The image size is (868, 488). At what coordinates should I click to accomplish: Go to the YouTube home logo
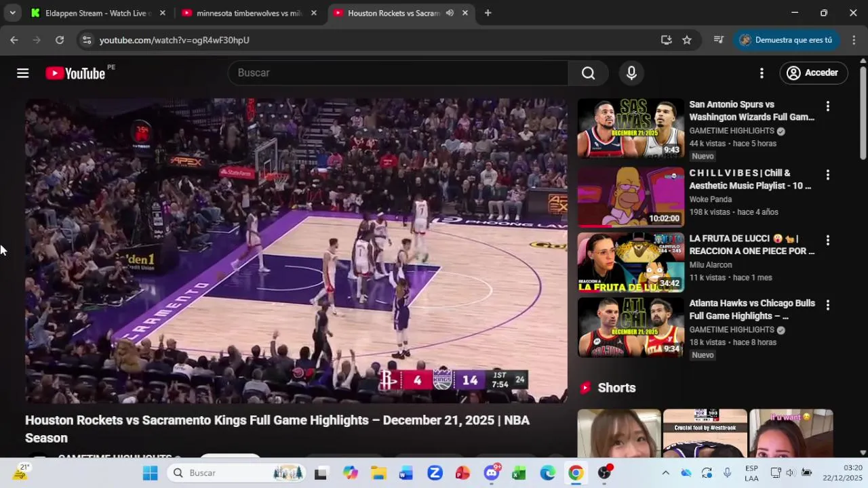(75, 73)
